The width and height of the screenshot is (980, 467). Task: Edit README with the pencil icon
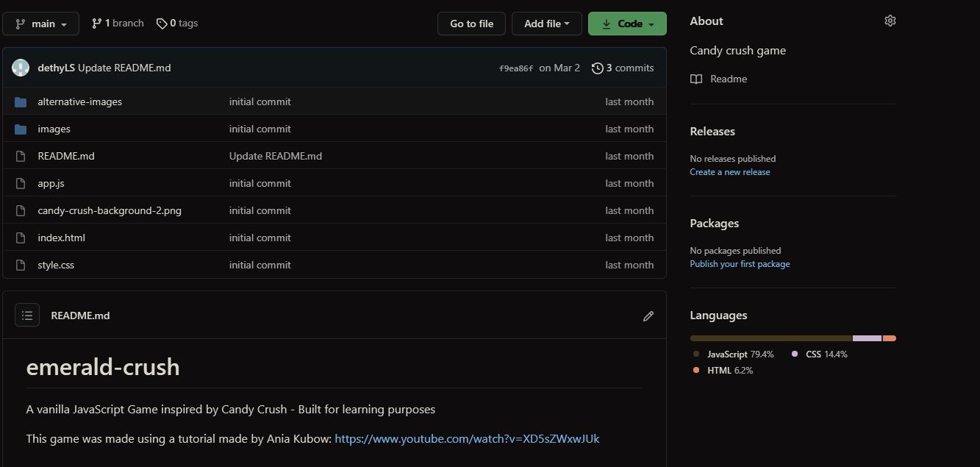pos(648,316)
